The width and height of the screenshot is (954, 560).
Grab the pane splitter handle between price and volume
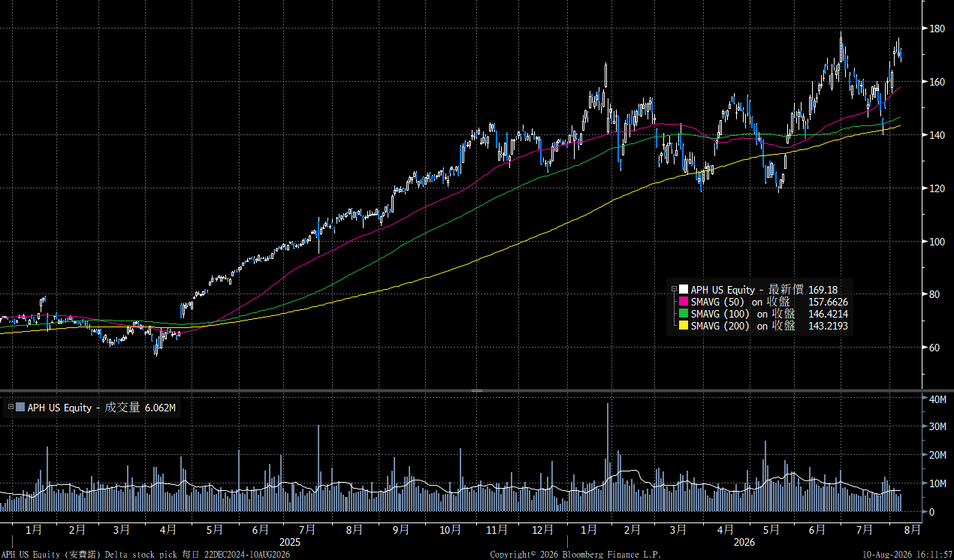(477, 390)
